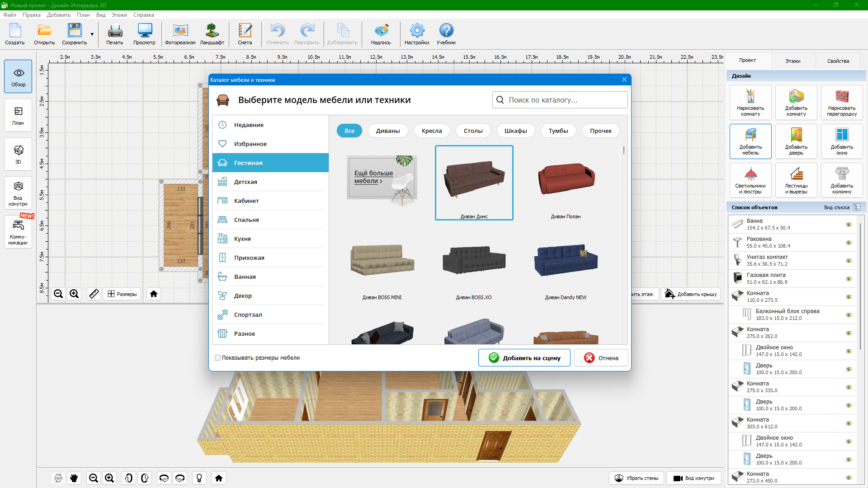This screenshot has width=868, height=488.
Task: Open the Спальня furniture category
Action: (x=246, y=220)
